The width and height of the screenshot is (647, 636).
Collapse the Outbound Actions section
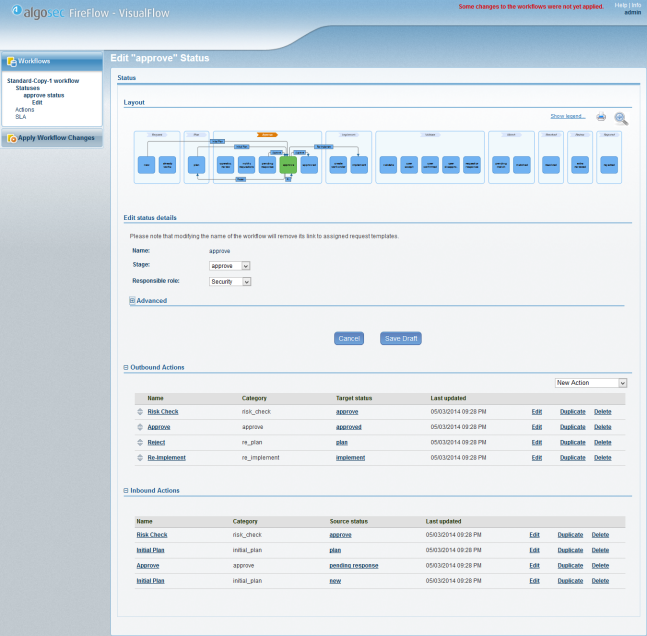pyautogui.click(x=126, y=368)
